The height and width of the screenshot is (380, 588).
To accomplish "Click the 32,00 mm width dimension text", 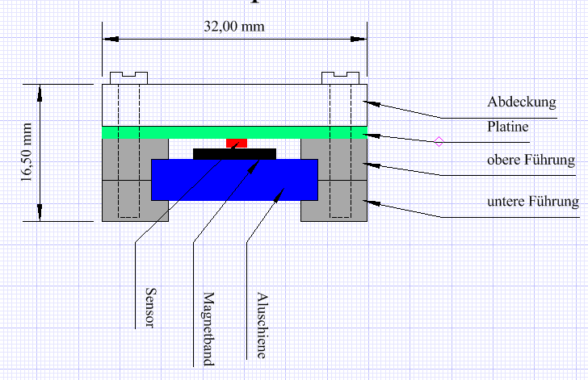I will click(233, 27).
